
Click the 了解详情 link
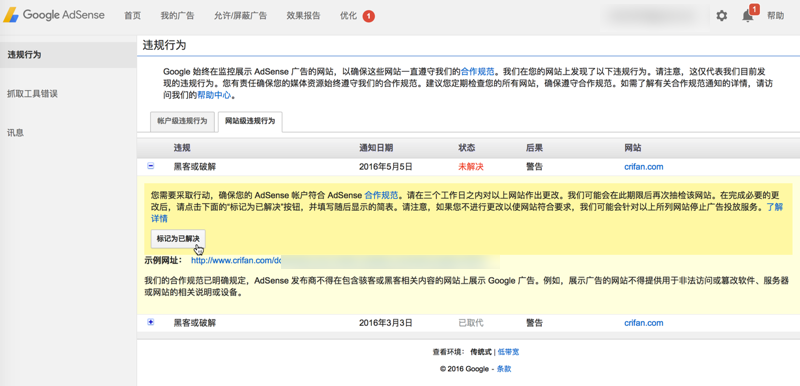point(774,207)
